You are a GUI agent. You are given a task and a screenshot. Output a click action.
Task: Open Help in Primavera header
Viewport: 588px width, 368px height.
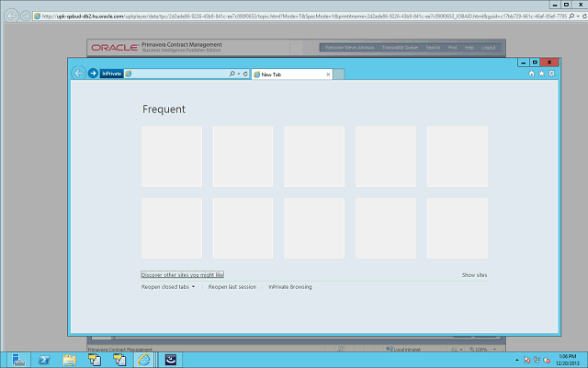(x=469, y=48)
